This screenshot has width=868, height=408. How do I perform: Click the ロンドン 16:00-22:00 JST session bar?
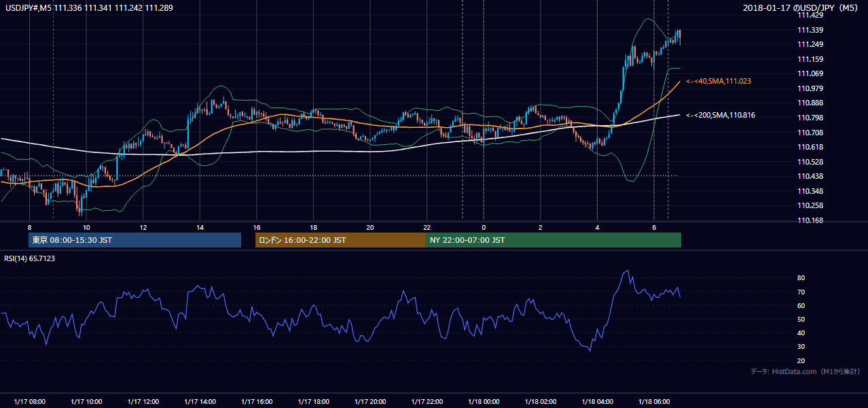340,240
